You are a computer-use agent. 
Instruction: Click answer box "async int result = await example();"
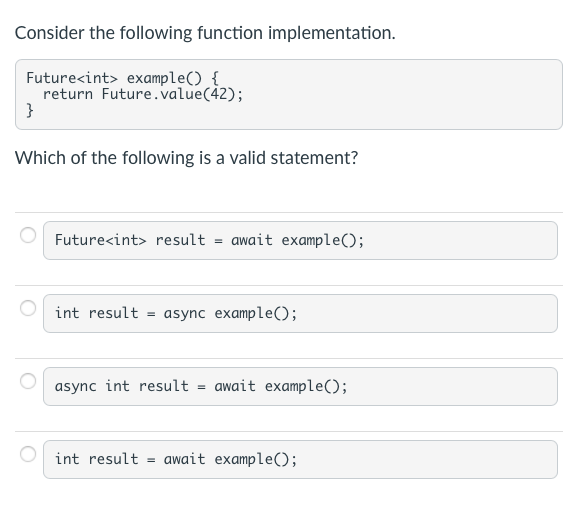[x=300, y=387]
